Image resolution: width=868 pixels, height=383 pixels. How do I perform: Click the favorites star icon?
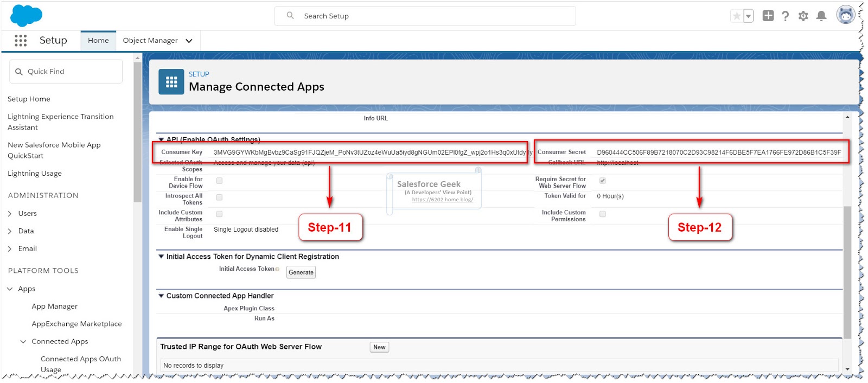coord(737,16)
